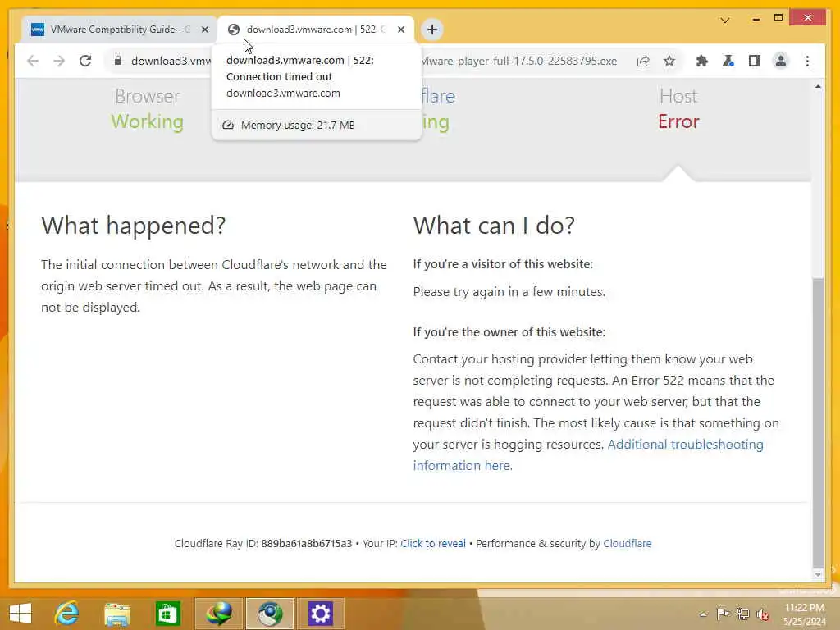Click the browser forward arrow

59,61
